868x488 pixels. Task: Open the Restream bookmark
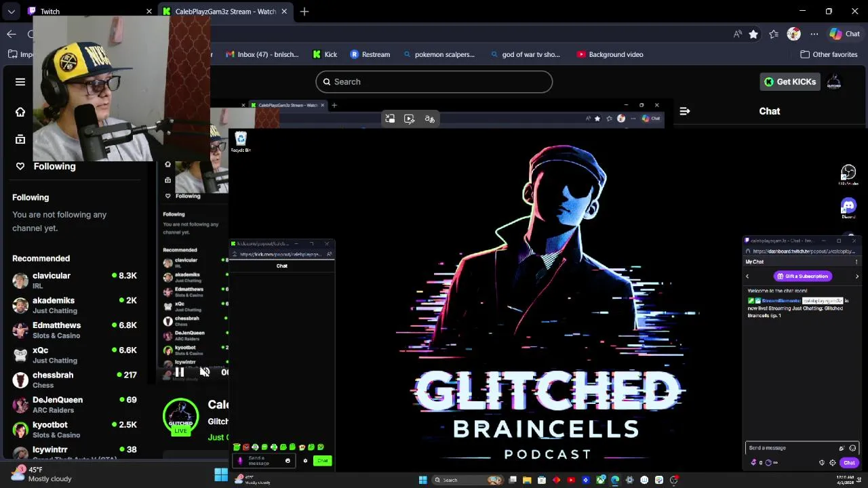click(x=370, y=54)
